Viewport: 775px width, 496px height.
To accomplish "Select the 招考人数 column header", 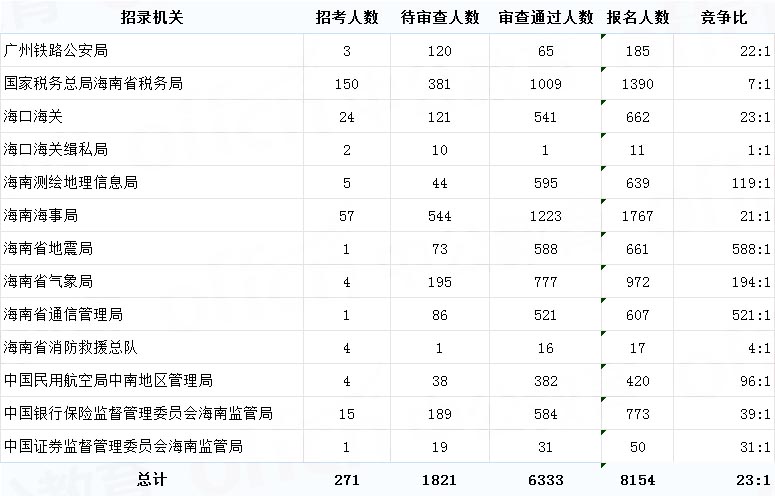I will coord(347,17).
